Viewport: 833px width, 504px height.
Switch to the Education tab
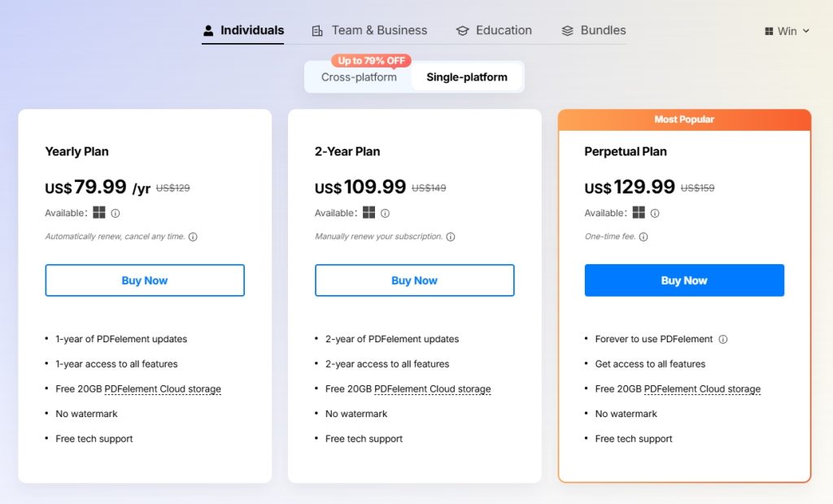pos(494,30)
